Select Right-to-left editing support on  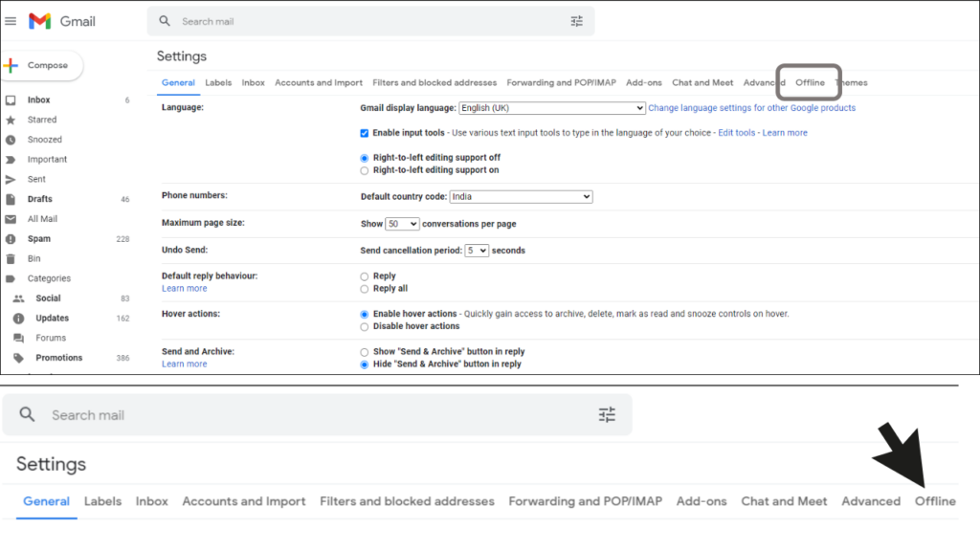(364, 168)
